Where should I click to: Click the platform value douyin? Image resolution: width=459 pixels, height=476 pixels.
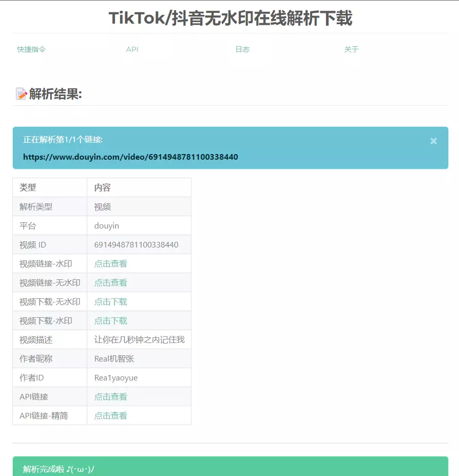(107, 226)
